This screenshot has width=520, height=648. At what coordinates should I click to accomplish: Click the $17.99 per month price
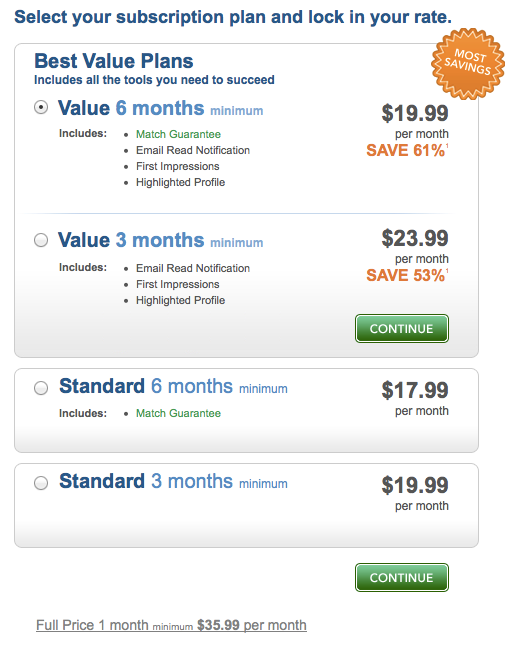point(415,398)
